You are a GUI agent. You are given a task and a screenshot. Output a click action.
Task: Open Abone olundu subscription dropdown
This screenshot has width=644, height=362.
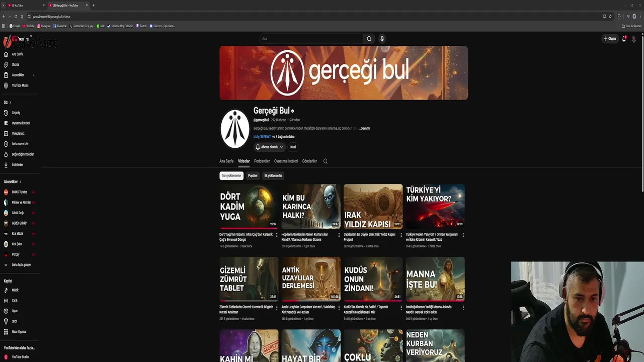269,147
